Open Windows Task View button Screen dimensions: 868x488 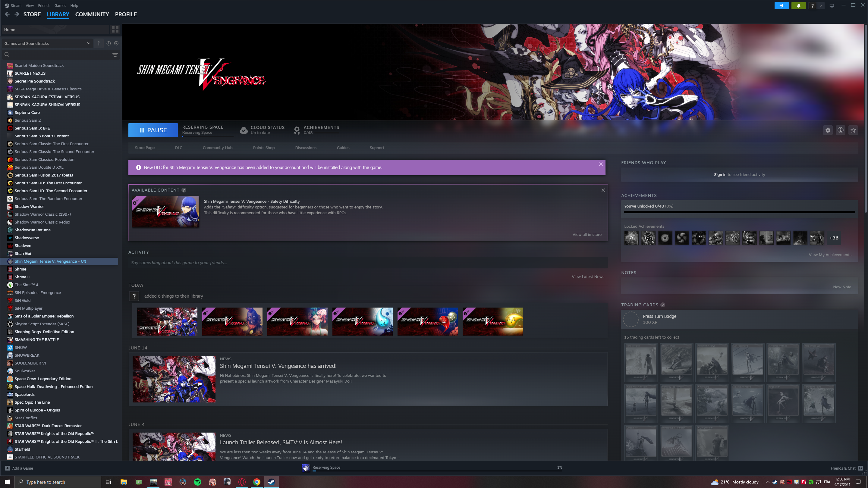(x=108, y=482)
